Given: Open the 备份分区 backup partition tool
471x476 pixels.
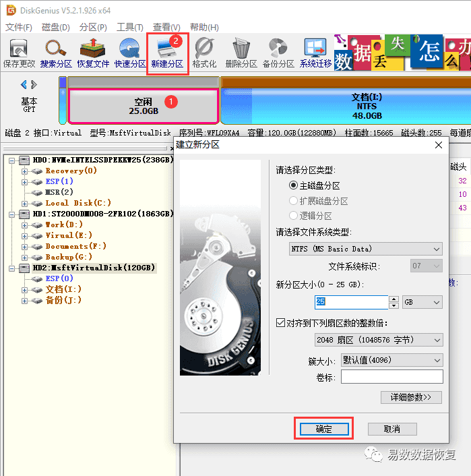Looking at the screenshot, I should (278, 53).
